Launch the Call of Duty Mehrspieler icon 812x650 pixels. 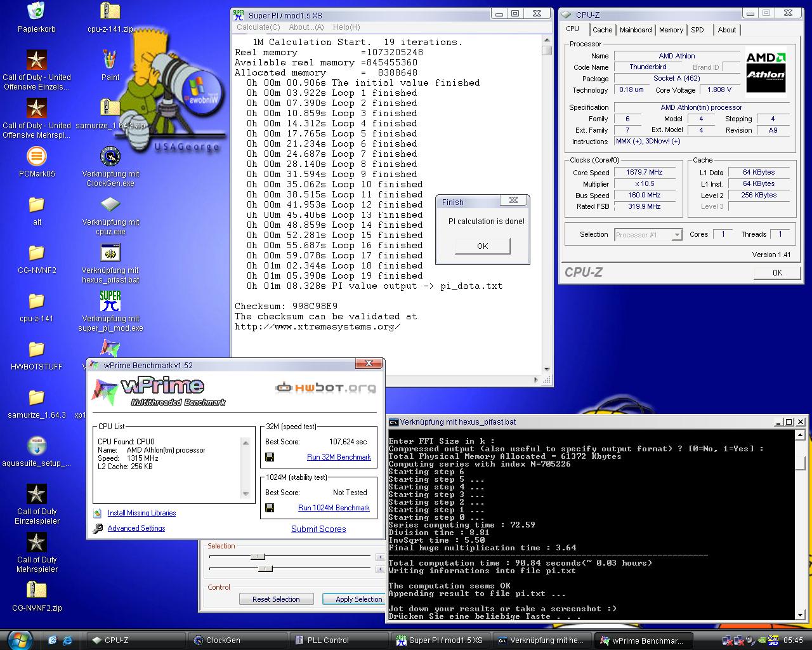click(37, 542)
